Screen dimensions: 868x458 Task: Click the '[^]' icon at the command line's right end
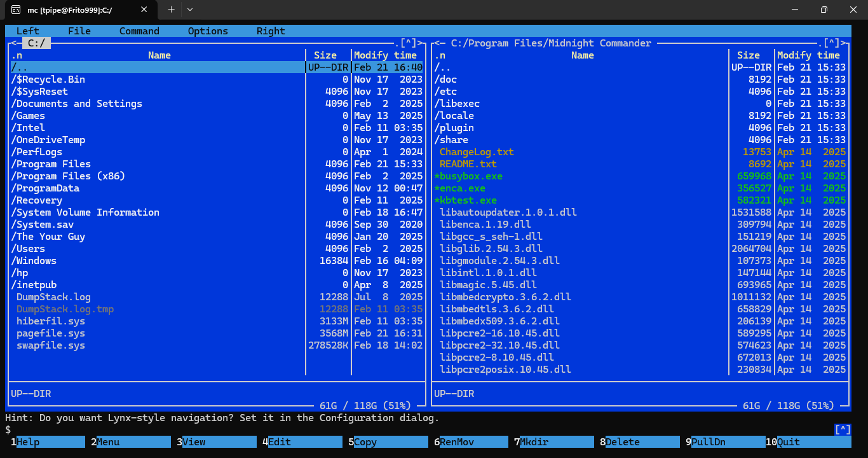(842, 430)
